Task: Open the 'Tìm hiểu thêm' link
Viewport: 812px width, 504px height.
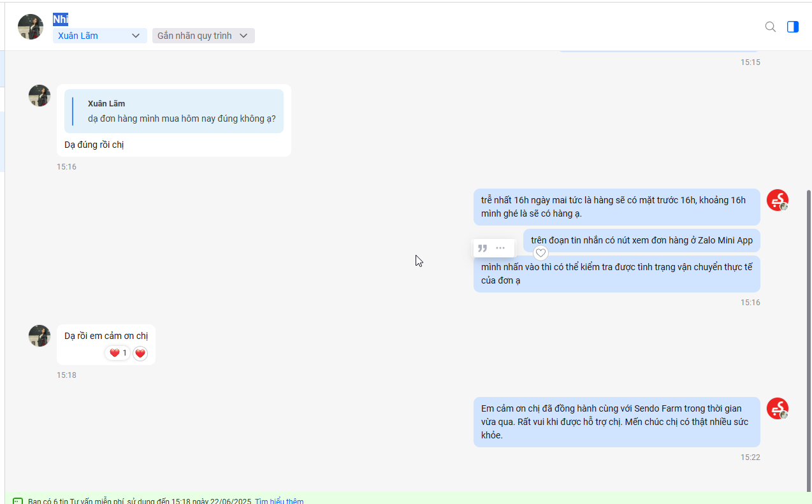Action: click(279, 501)
